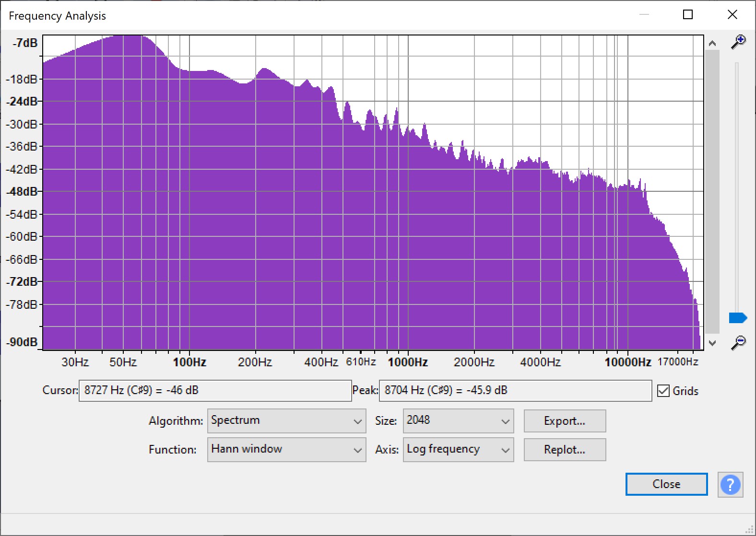The image size is (756, 536).
Task: Click the vertical scrollbar track beside the graph
Action: (x=712, y=192)
